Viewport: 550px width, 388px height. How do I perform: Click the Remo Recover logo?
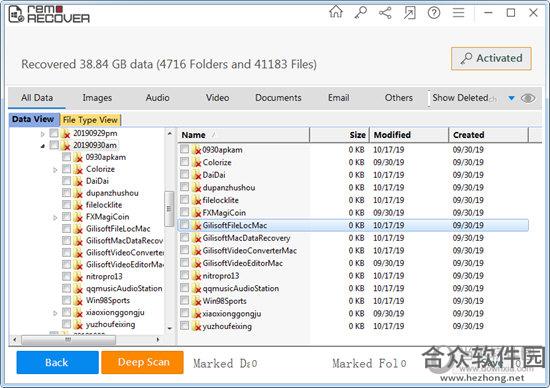click(x=49, y=14)
